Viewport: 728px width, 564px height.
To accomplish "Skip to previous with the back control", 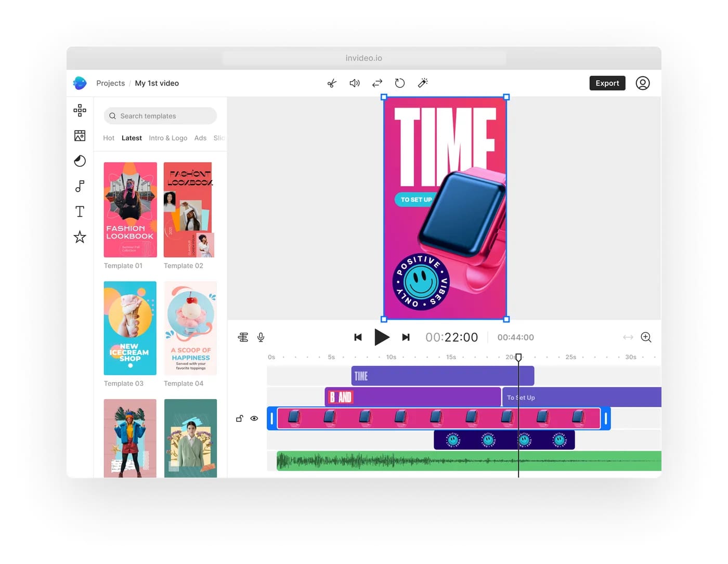I will point(358,337).
